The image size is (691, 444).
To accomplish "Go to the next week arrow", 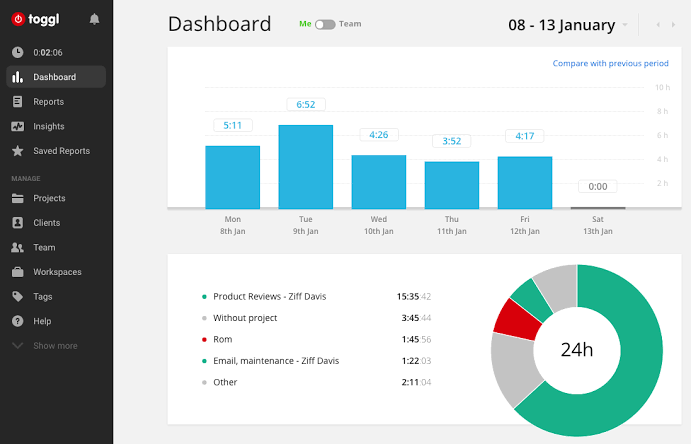I will pos(673,24).
